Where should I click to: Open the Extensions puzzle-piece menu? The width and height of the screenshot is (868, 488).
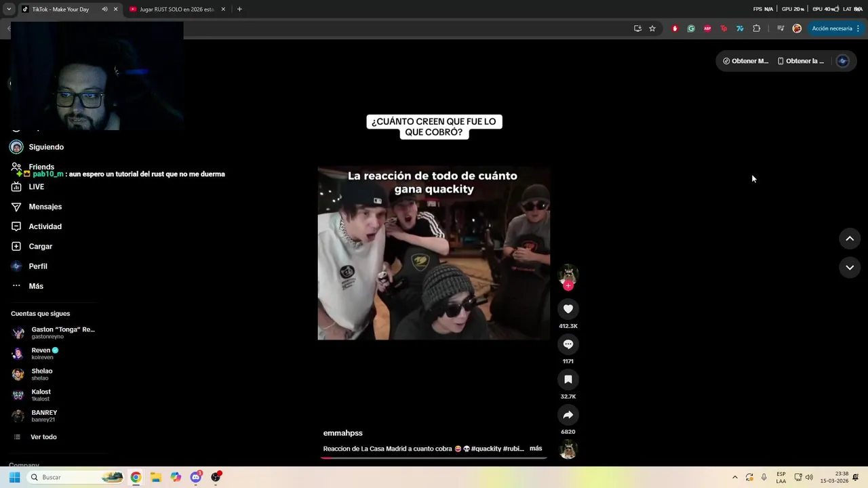pos(757,28)
